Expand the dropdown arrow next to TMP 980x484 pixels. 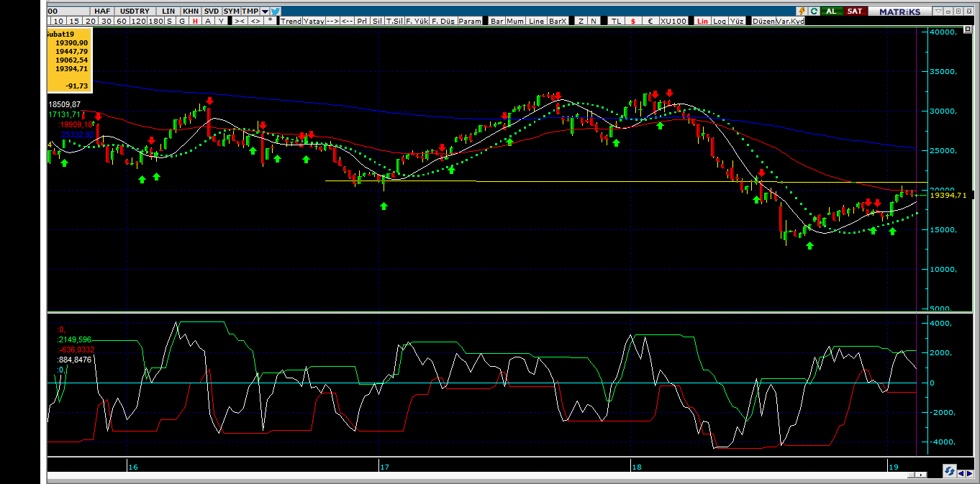click(x=265, y=12)
